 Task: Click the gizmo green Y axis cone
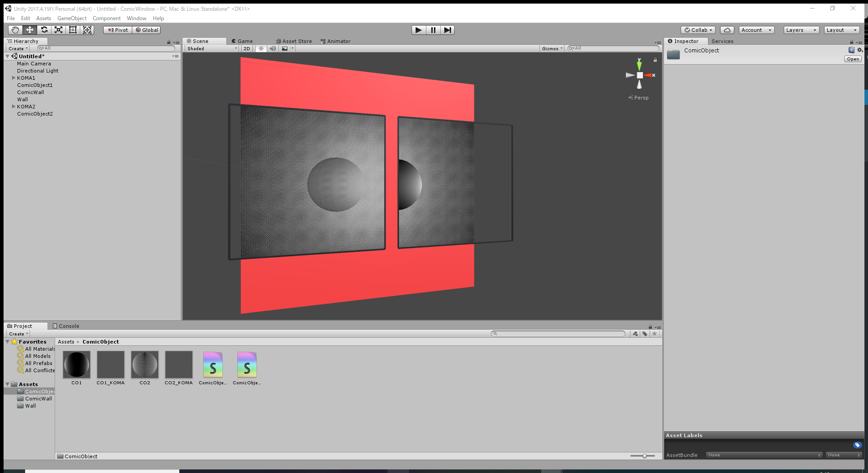point(639,65)
